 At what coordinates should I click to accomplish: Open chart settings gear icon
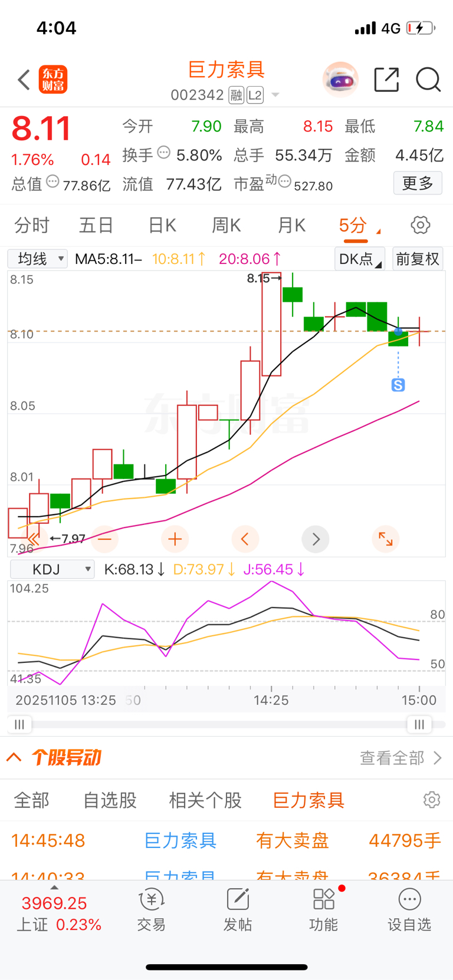click(x=420, y=225)
